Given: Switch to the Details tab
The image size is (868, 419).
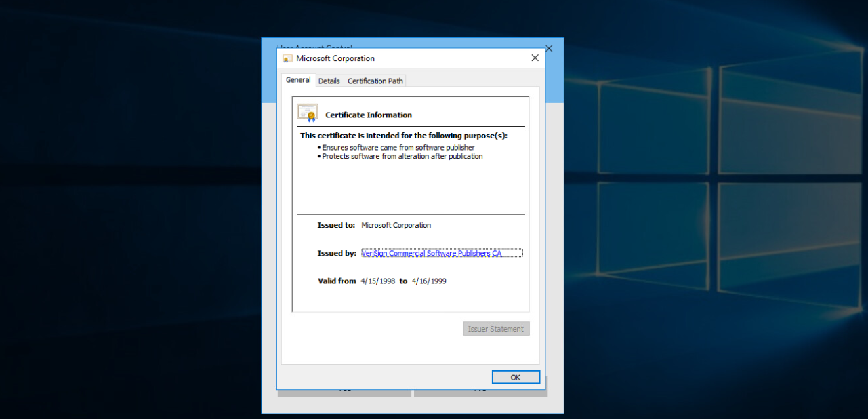Looking at the screenshot, I should coord(329,81).
